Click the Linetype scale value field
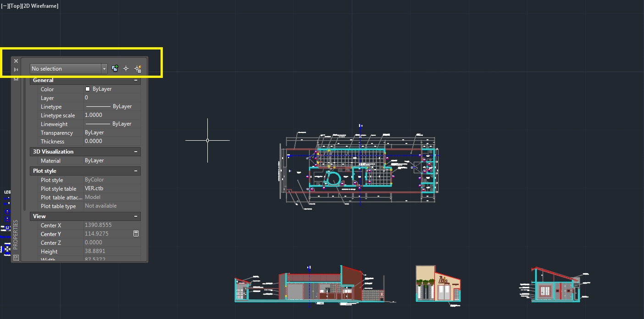 click(111, 115)
